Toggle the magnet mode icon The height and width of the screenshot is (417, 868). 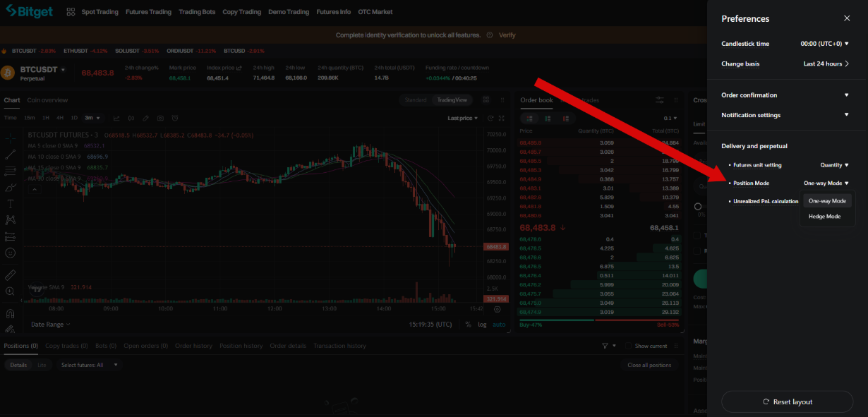(x=10, y=313)
